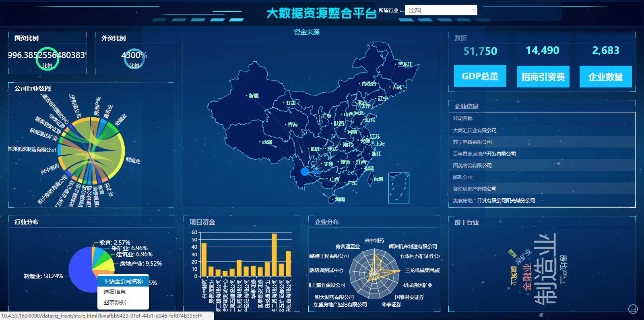
Task: Click 采矿业 in the word cloud
Action: tap(523, 256)
